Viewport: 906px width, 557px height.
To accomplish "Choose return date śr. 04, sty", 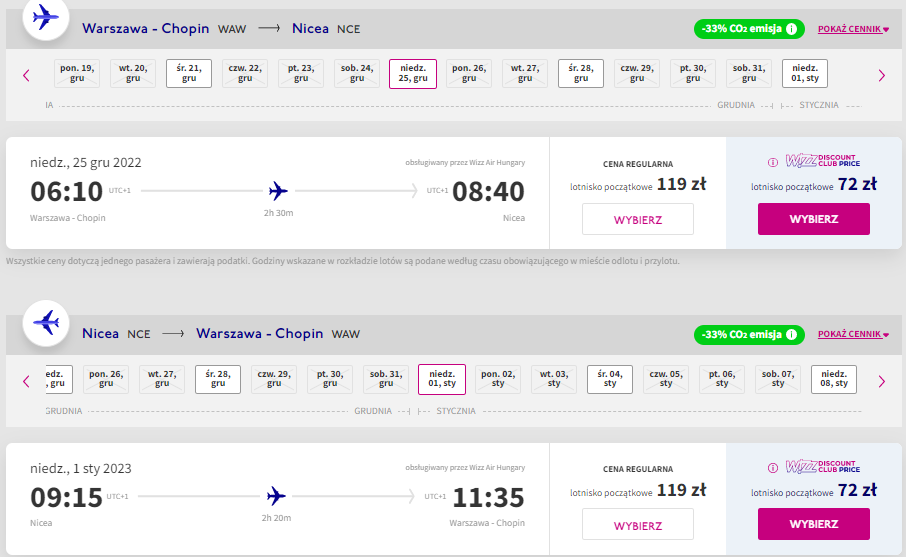I will pyautogui.click(x=610, y=379).
